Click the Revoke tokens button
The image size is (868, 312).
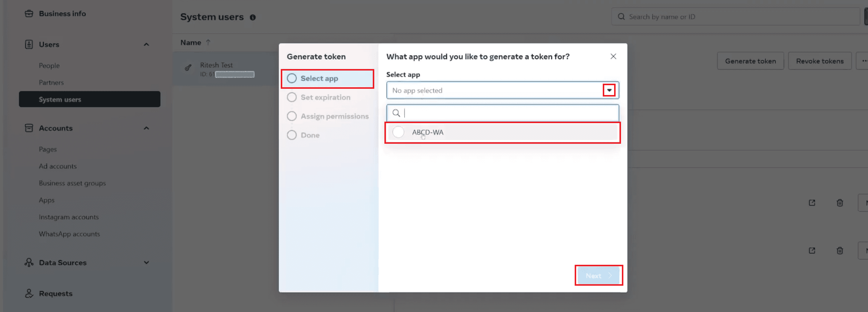[x=820, y=61]
